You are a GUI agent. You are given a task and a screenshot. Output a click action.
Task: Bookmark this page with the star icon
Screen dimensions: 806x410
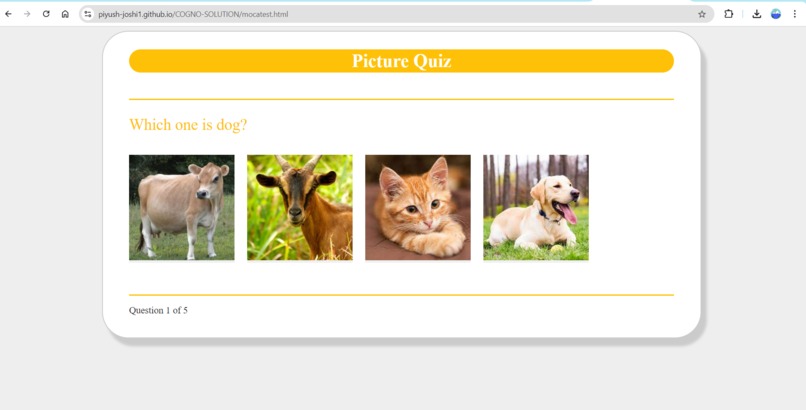[702, 14]
